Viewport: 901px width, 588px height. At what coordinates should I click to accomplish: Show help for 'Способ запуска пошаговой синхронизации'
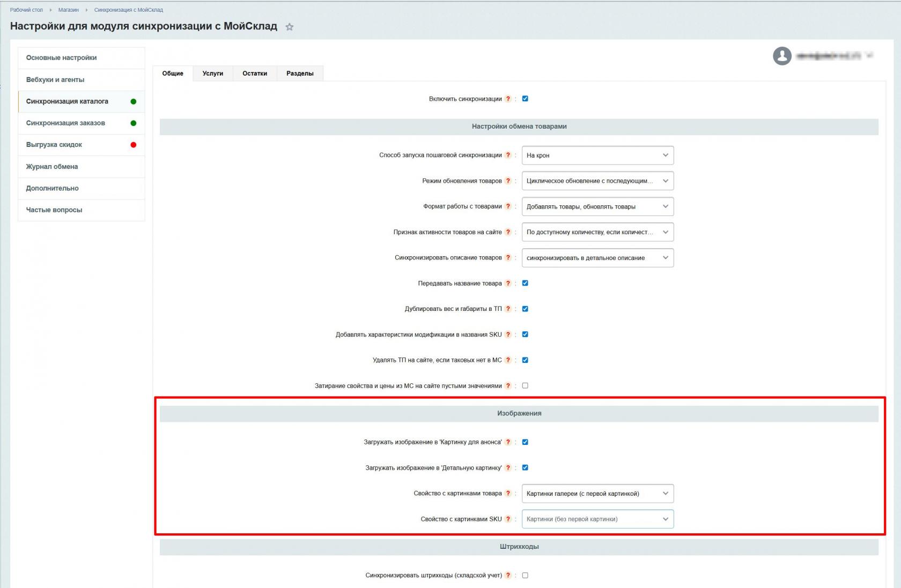point(508,155)
